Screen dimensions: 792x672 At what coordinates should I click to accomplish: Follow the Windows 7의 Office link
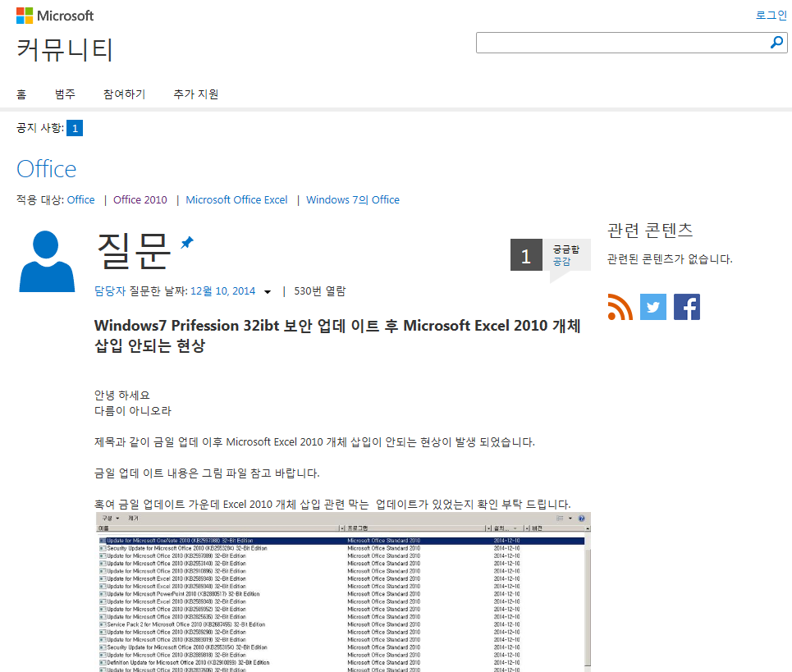(x=353, y=200)
